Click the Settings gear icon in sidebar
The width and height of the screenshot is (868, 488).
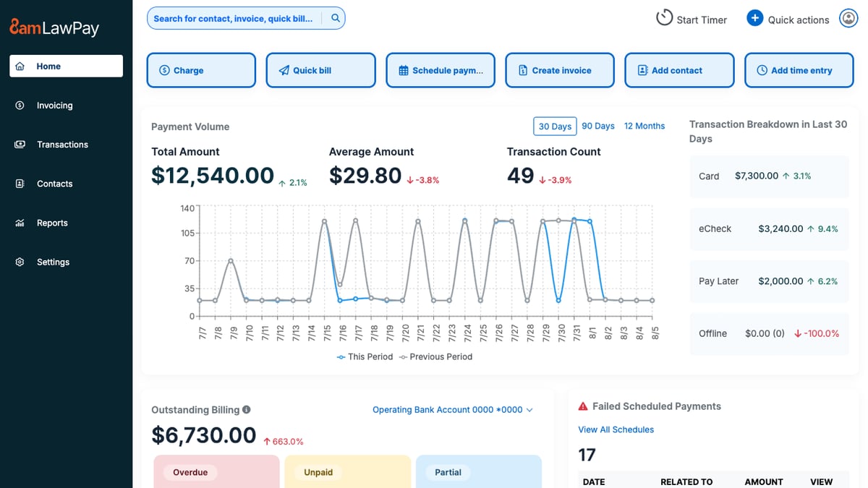(x=20, y=262)
